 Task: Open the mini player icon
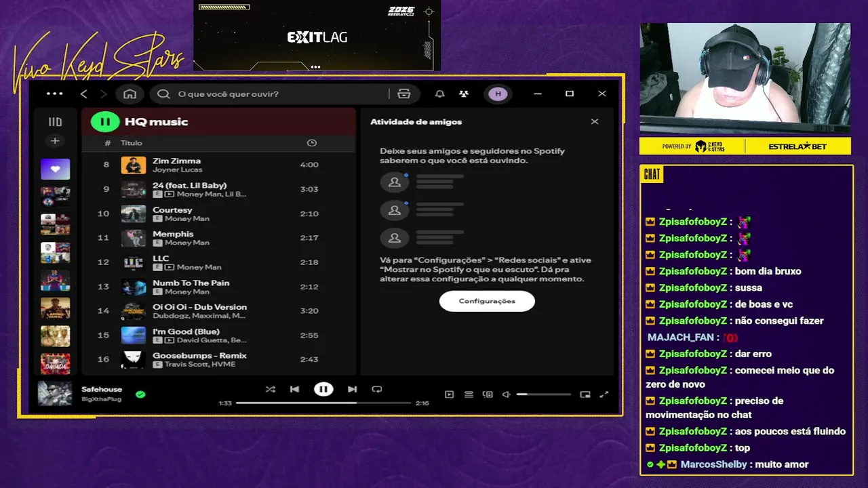585,394
